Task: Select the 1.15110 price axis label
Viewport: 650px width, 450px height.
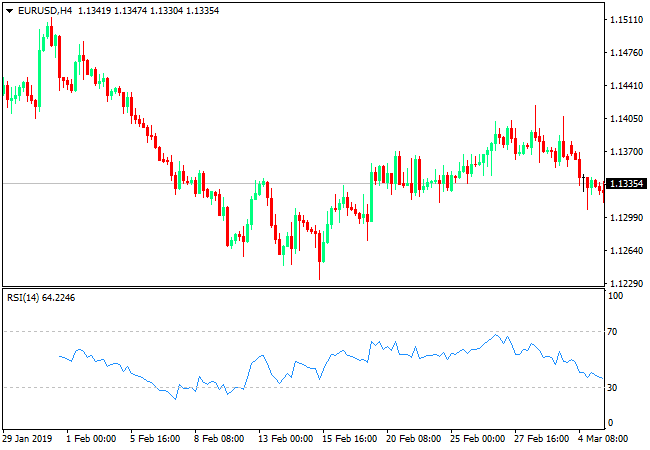Action: [x=625, y=20]
